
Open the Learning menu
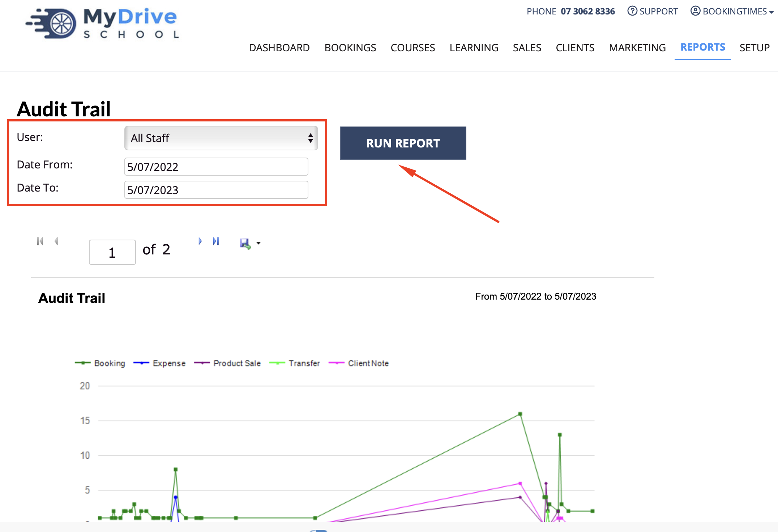pyautogui.click(x=474, y=48)
